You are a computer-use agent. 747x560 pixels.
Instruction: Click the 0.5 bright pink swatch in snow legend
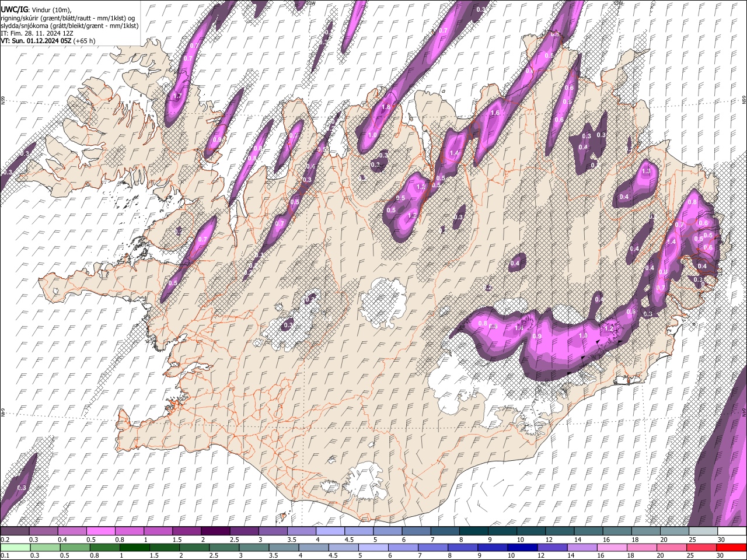[x=101, y=531]
